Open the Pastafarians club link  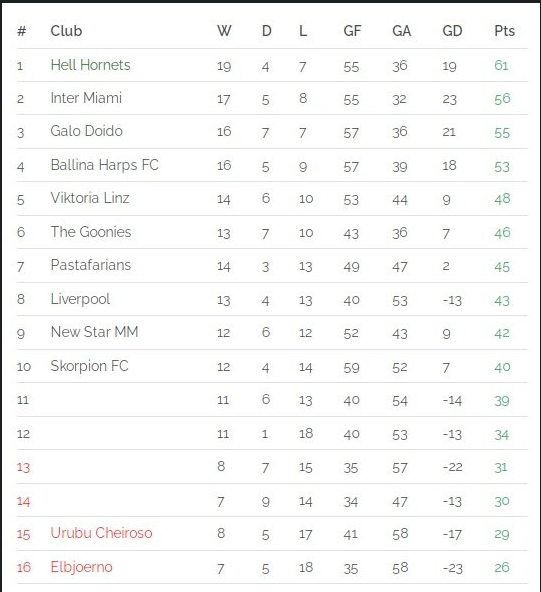tap(91, 265)
